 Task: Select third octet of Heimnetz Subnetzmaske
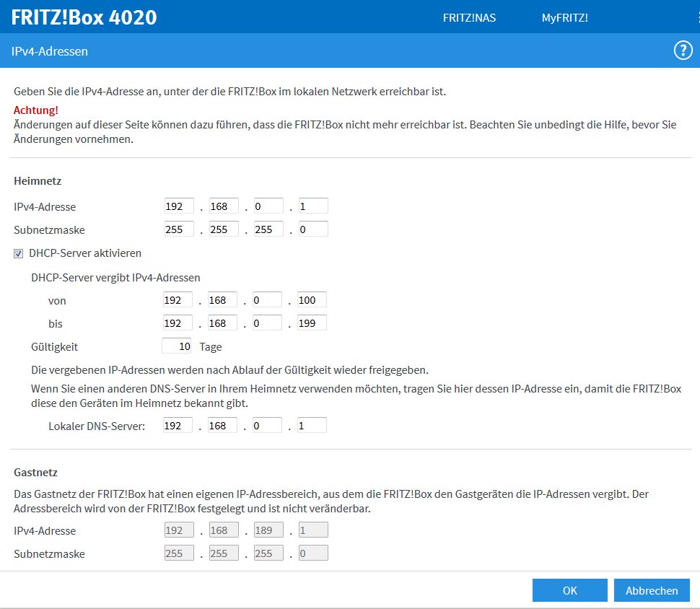pos(268,229)
